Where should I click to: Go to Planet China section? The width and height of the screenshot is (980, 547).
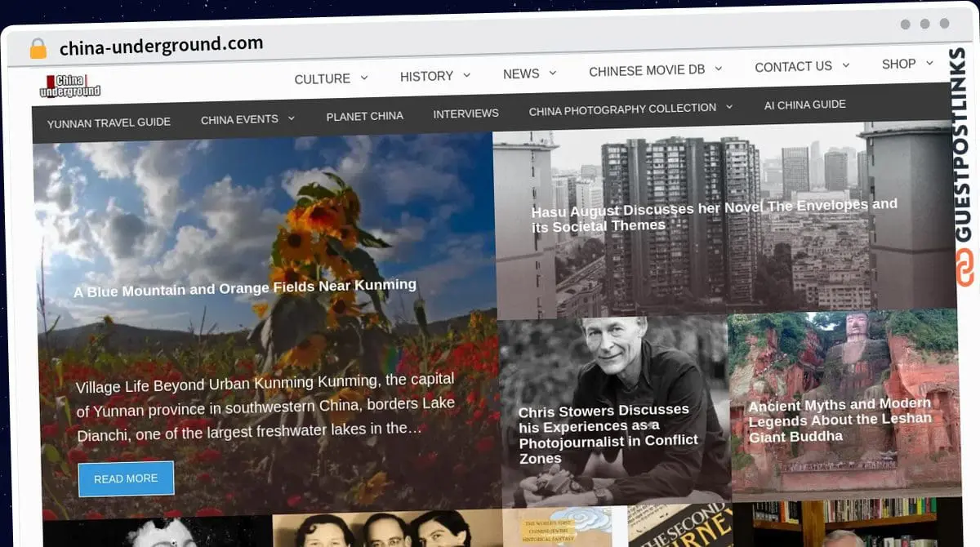click(x=364, y=116)
